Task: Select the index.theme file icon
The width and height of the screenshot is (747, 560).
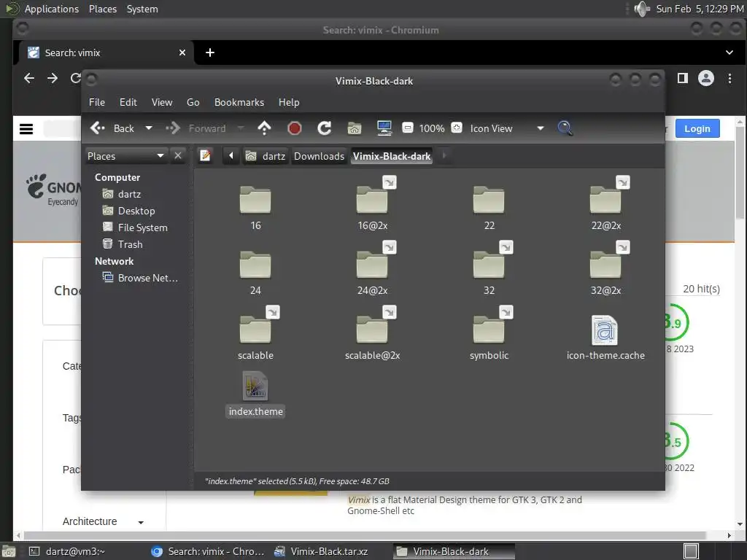Action: 255,386
